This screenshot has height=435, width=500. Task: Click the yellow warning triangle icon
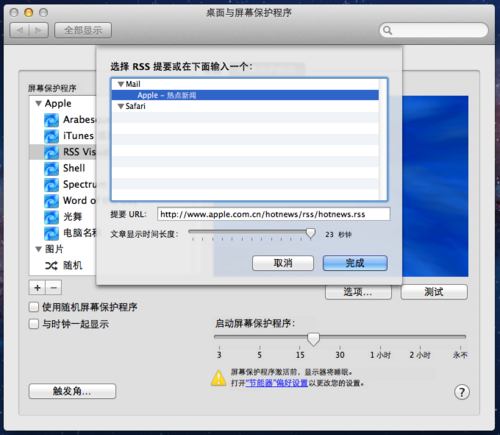[219, 378]
